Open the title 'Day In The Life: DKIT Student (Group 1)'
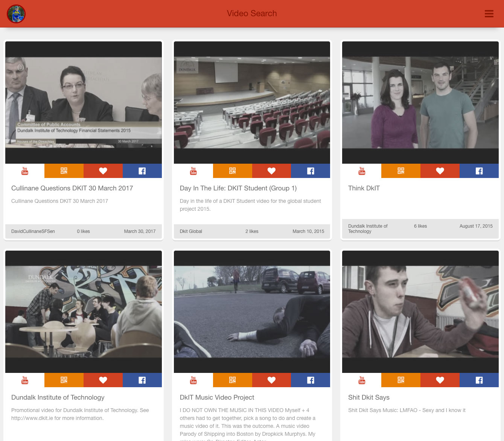 [x=238, y=188]
